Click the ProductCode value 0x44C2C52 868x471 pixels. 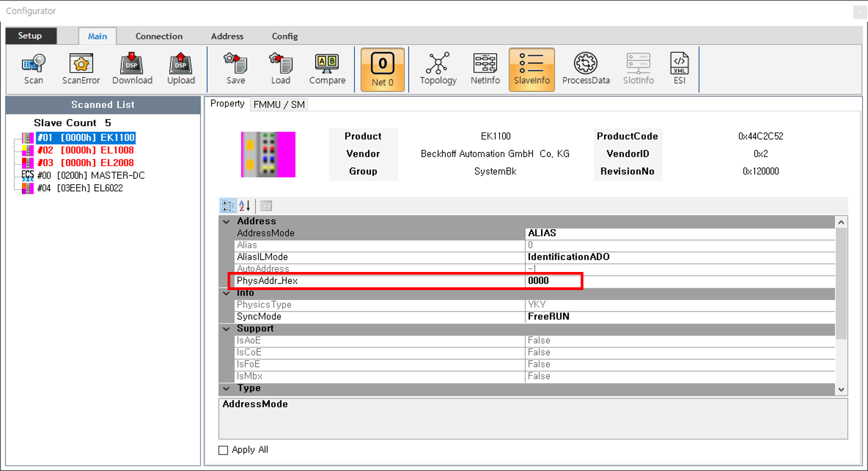click(761, 136)
